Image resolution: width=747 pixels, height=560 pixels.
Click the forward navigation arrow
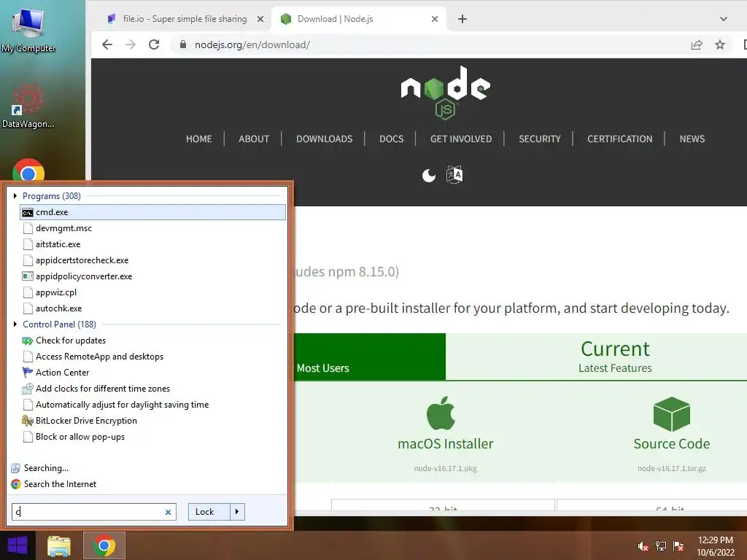tap(131, 44)
